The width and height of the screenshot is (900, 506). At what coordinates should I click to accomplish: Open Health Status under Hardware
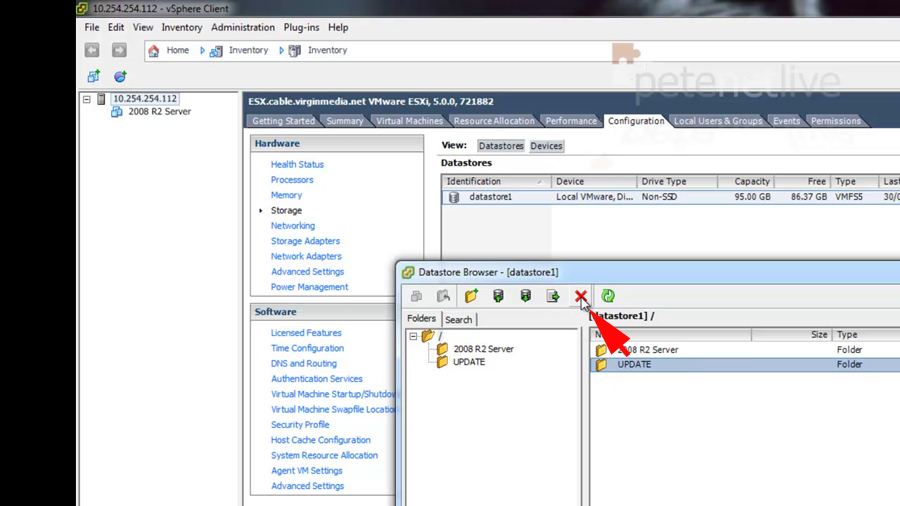(297, 164)
